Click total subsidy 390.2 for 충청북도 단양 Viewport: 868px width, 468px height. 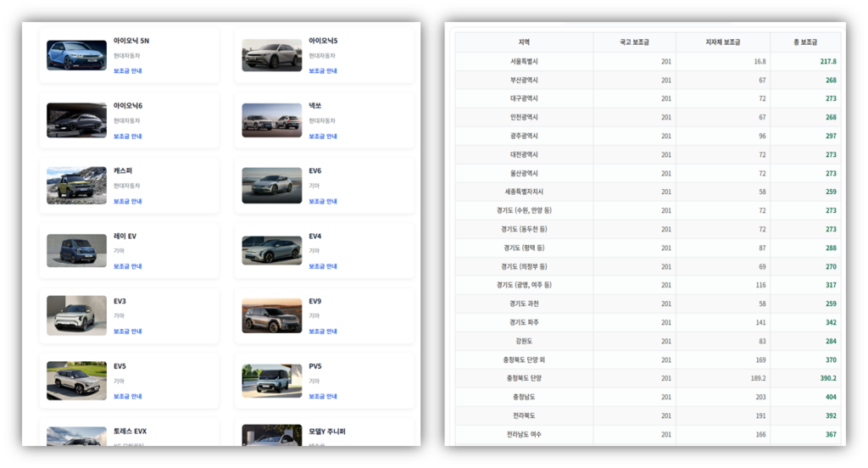827,378
